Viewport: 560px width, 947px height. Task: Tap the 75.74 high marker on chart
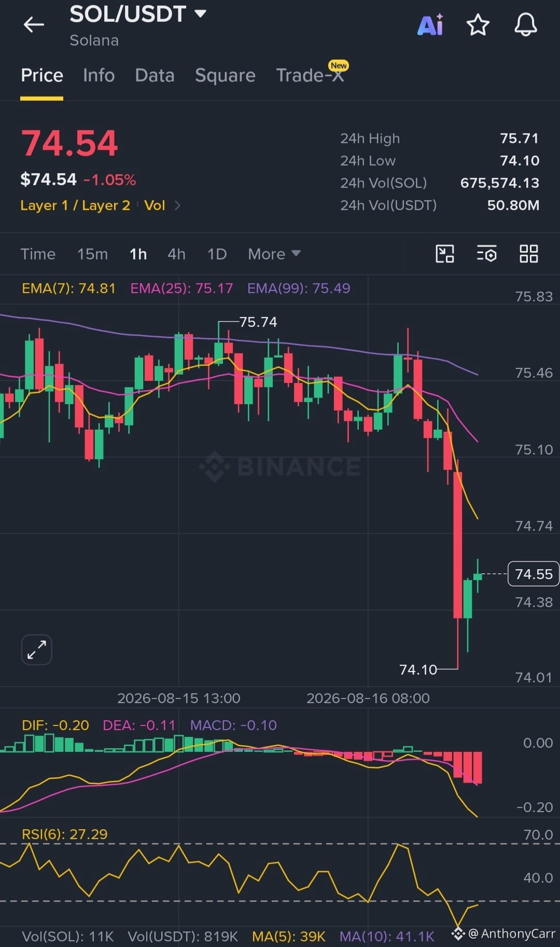pyautogui.click(x=258, y=322)
